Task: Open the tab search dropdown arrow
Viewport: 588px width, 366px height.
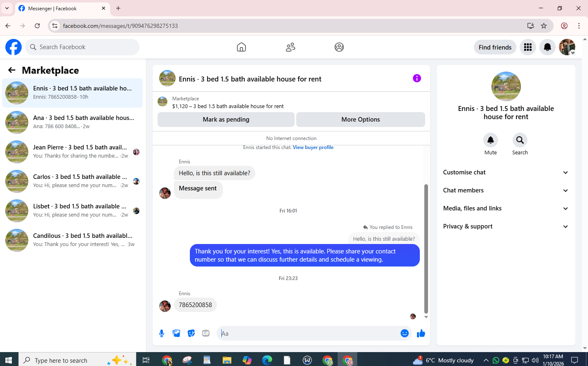Action: (x=7, y=8)
